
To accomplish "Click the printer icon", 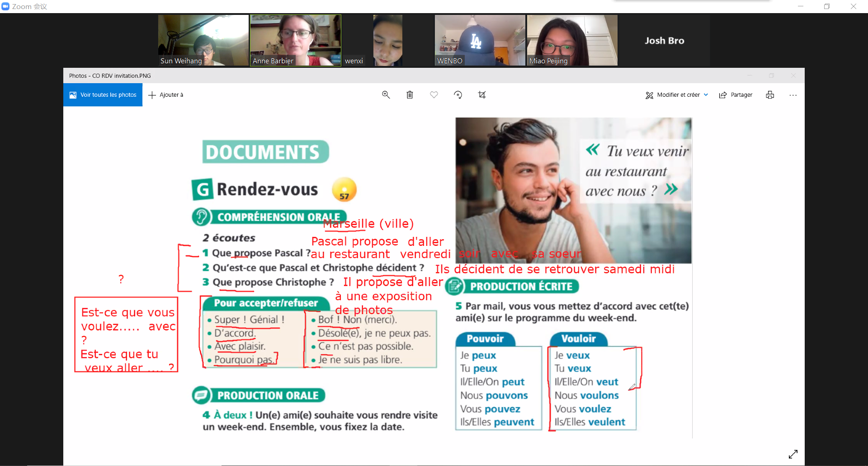I will coord(770,95).
